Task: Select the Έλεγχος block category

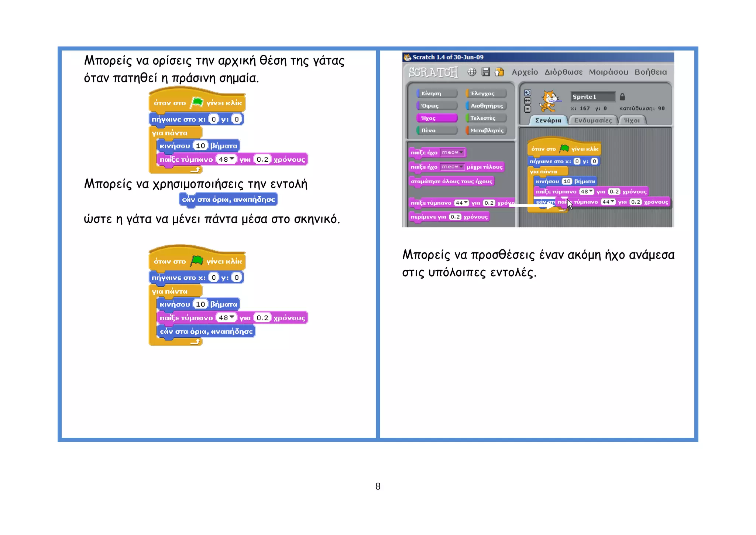Action: click(x=486, y=93)
